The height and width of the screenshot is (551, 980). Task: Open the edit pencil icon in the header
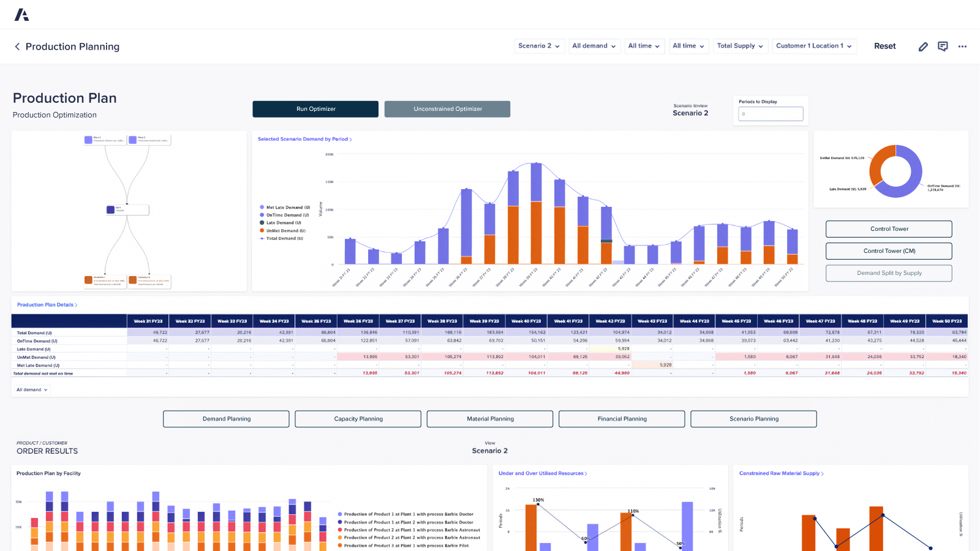pyautogui.click(x=923, y=46)
